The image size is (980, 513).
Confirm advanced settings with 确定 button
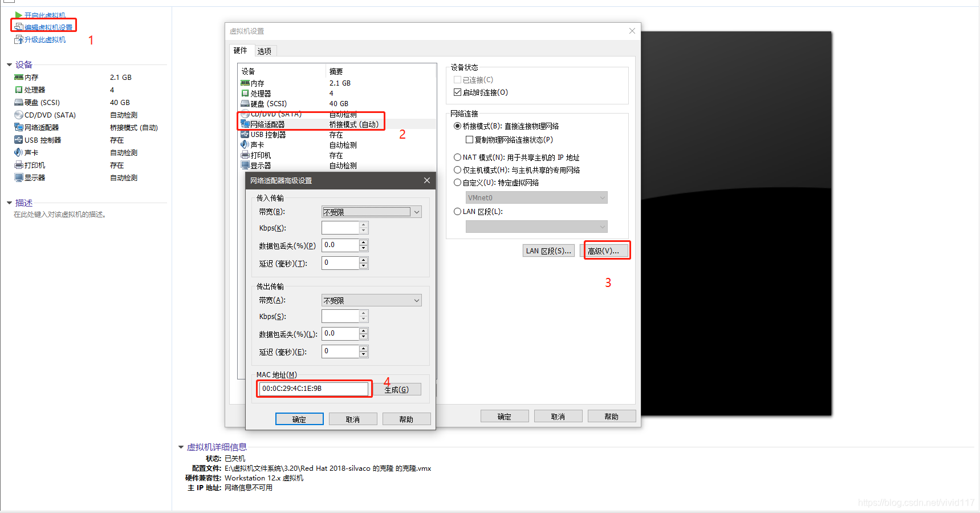click(299, 419)
